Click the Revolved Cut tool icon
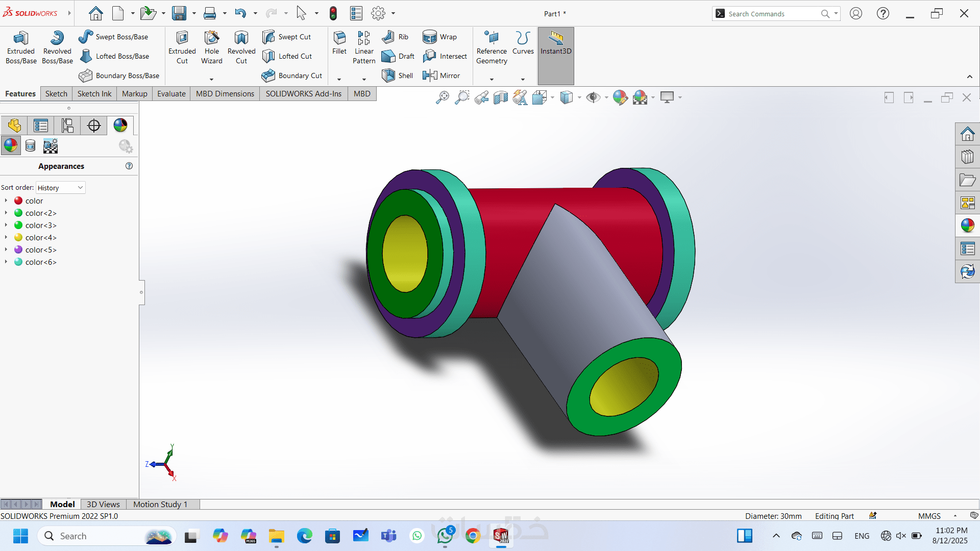980x551 pixels. click(x=241, y=38)
